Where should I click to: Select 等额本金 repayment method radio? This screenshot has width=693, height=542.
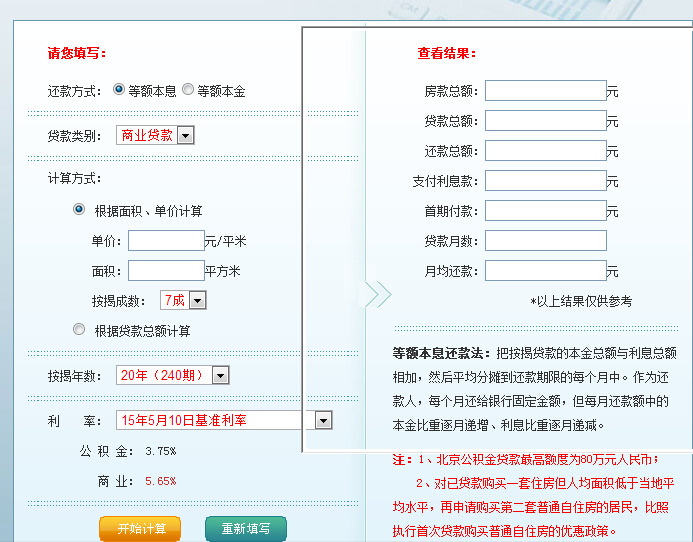point(188,89)
